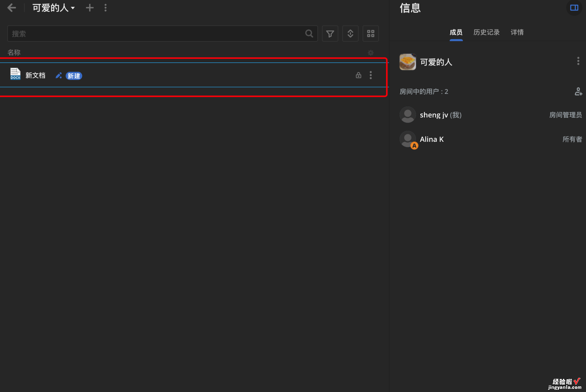Viewport: 586px width, 392px height.
Task: Click room avatar thumbnail
Action: 407,62
